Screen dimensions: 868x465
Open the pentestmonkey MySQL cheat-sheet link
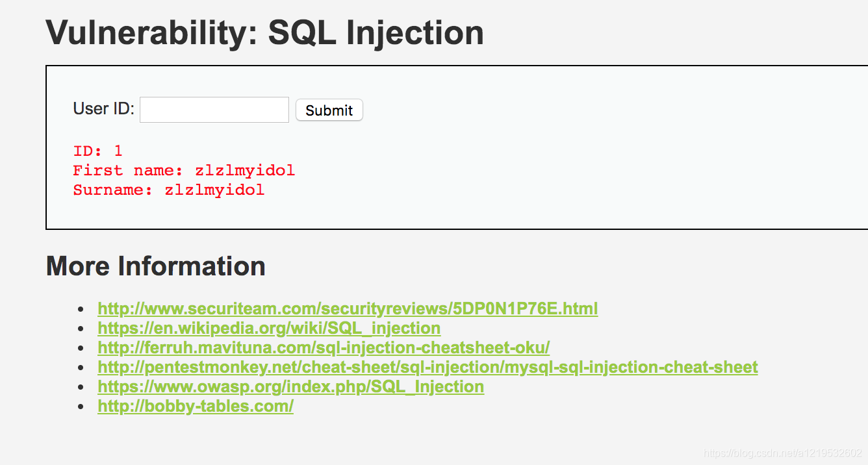[x=428, y=367]
